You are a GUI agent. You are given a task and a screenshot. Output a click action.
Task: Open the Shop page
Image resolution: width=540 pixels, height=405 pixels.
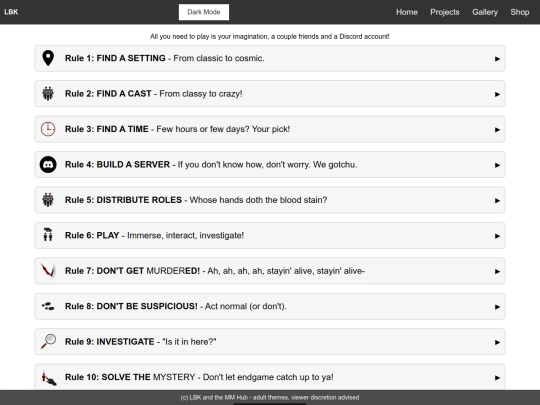pyautogui.click(x=520, y=12)
